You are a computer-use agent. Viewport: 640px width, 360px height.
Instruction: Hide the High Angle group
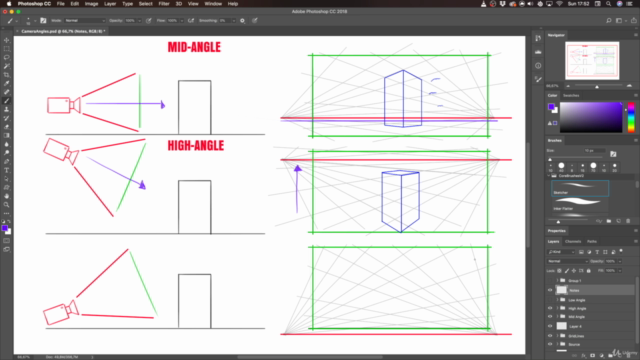tap(550, 308)
